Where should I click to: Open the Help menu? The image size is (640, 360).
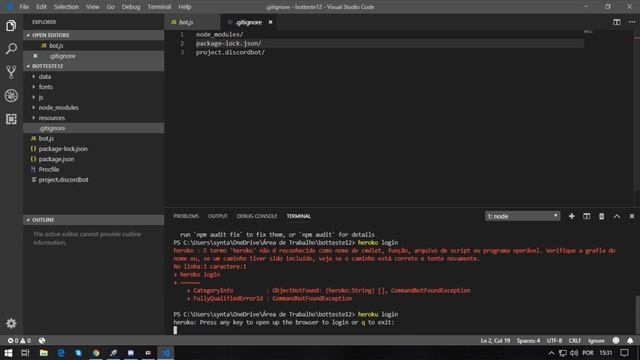[184, 7]
